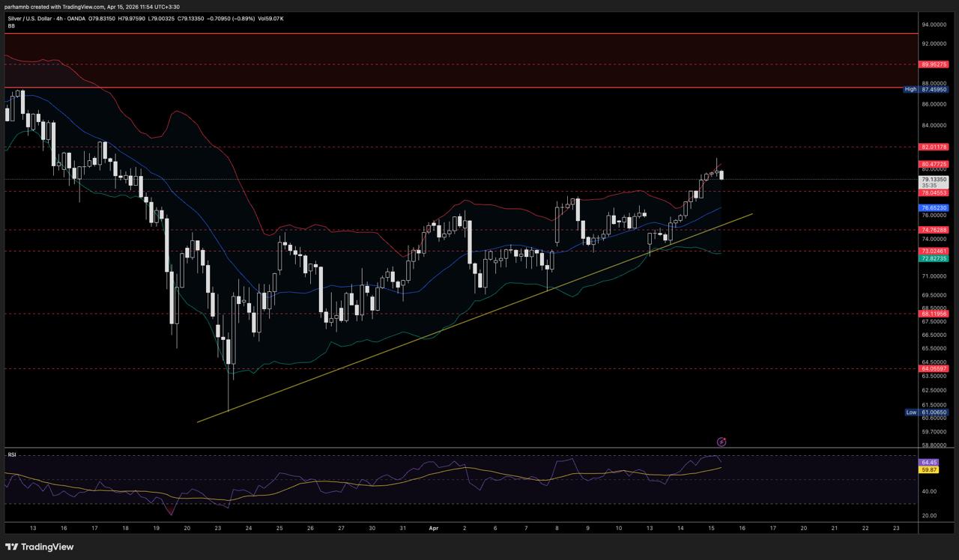The image size is (959, 560).
Task: Click the date 23 at far right of time axis
Action: pyautogui.click(x=896, y=528)
